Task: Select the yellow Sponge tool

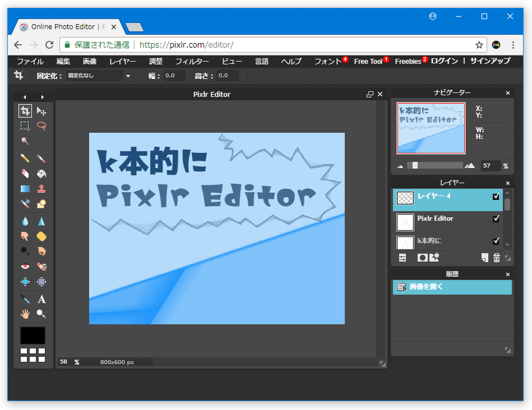Action: point(41,236)
